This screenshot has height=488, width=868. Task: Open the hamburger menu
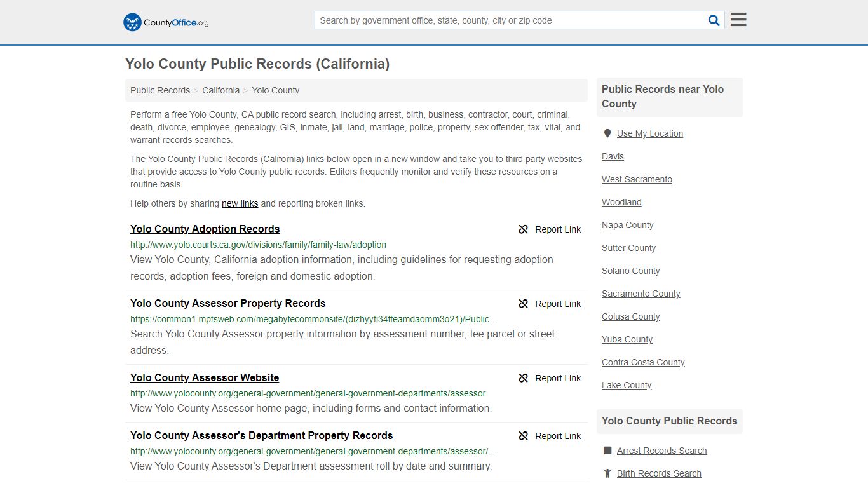coord(738,20)
